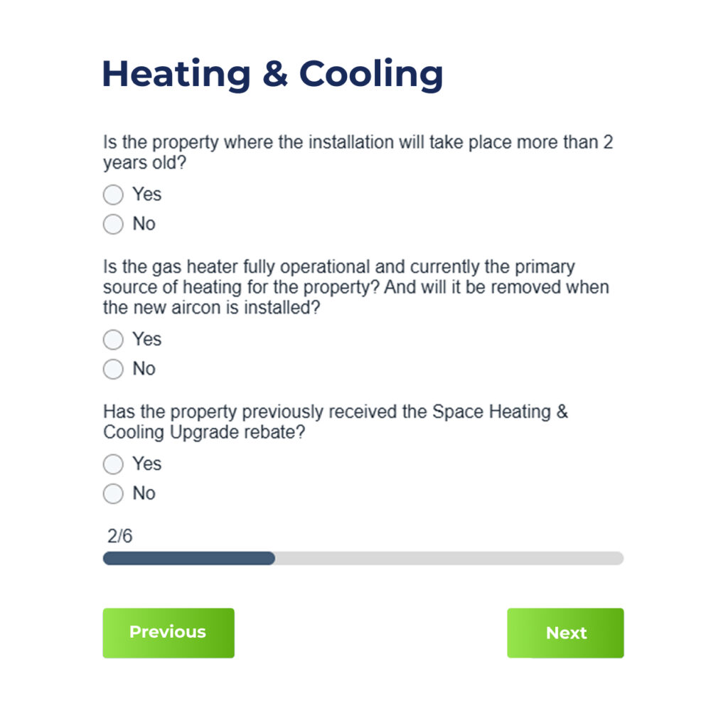Click the unfilled grey portion of the progress bar

click(448, 558)
